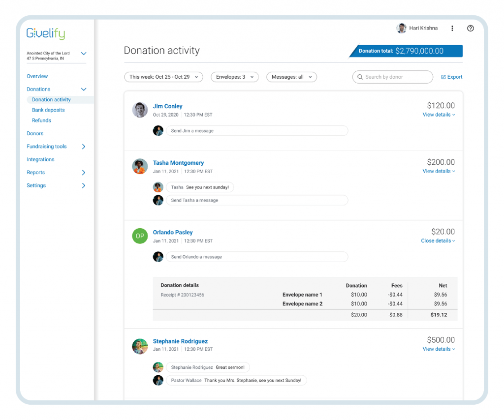
Task: Click Hari Krishna's profile avatar
Action: 401,29
